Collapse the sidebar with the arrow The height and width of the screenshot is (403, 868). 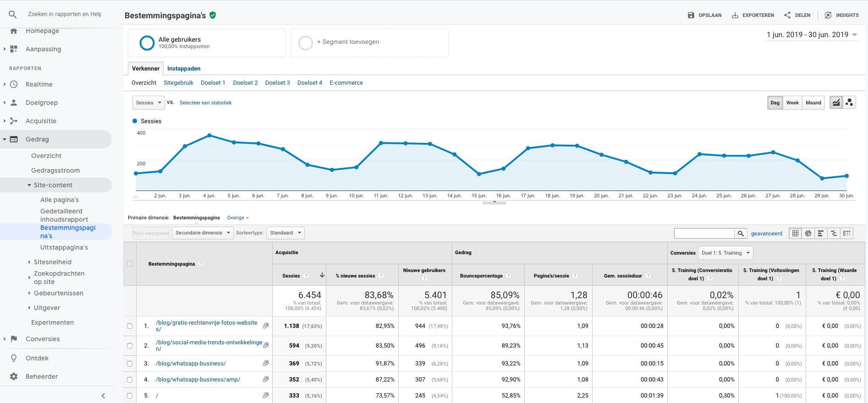[x=103, y=396]
